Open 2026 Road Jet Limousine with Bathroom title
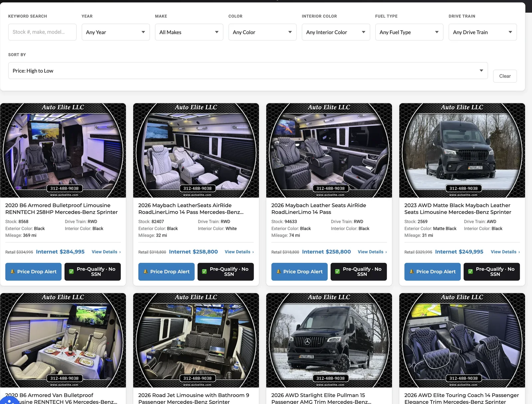Viewport: 532px width, 404px height. [x=194, y=398]
